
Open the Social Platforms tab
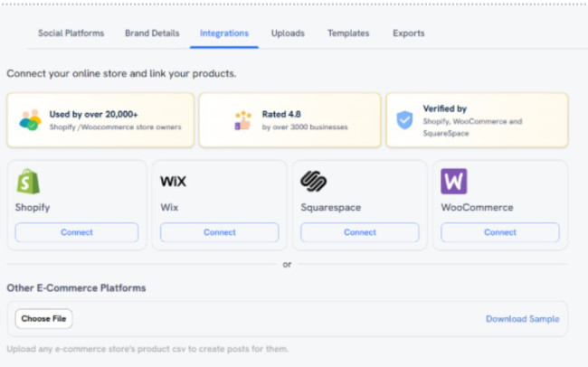(71, 33)
